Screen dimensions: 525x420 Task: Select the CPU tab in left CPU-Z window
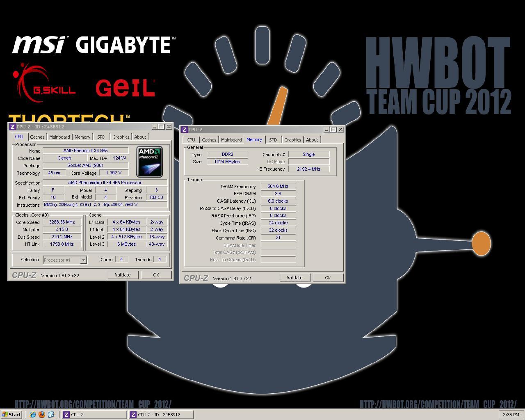click(19, 137)
